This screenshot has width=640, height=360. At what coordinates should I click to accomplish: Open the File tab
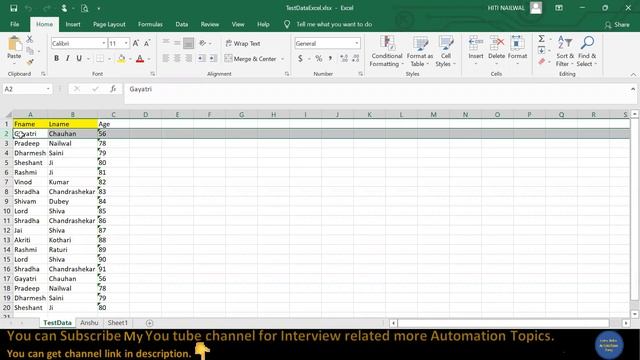pos(15,24)
